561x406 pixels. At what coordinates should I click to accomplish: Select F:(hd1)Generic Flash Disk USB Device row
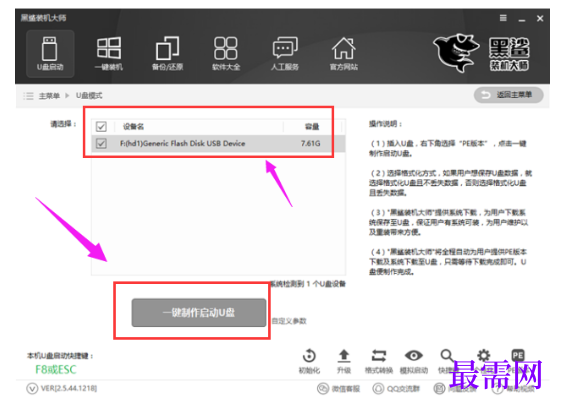coord(218,143)
